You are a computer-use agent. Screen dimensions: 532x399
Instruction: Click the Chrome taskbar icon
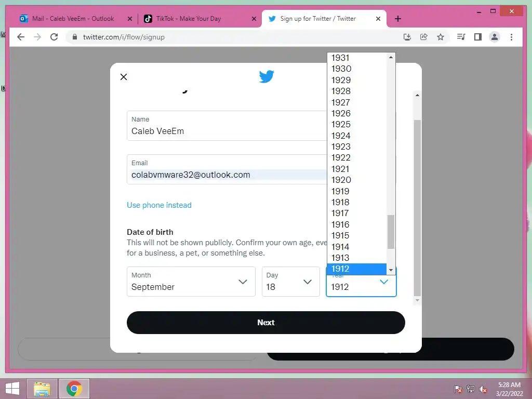74,389
